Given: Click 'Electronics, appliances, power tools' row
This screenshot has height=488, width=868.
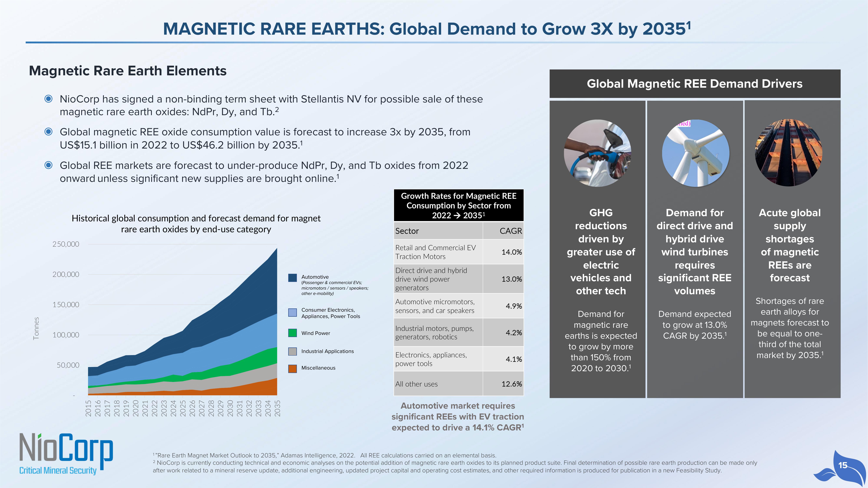Looking at the screenshot, I should (x=459, y=359).
